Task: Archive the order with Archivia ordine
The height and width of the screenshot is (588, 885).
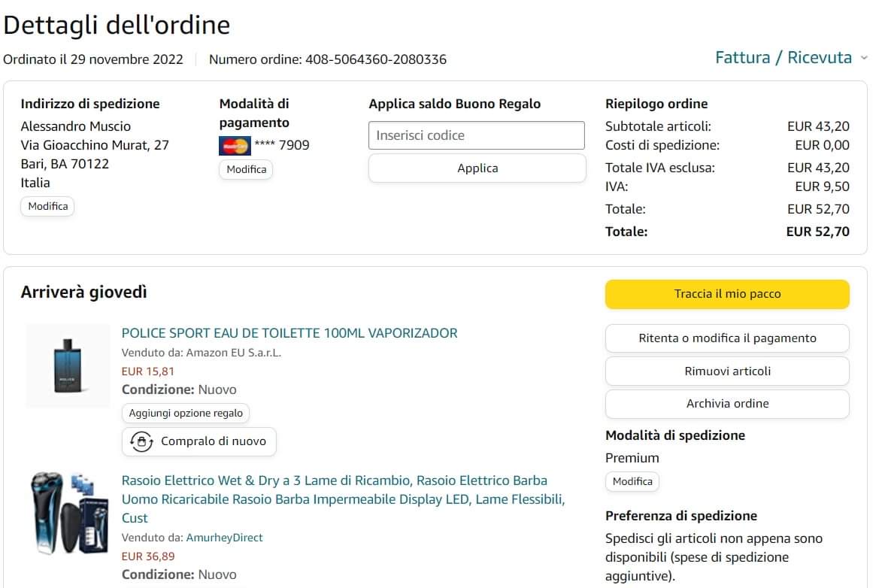Action: [x=727, y=404]
